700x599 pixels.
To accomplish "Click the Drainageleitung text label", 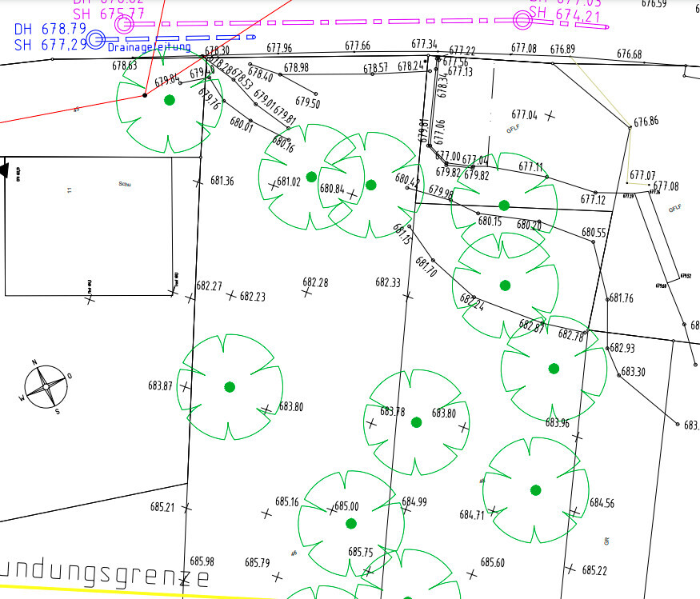I will click(x=149, y=47).
